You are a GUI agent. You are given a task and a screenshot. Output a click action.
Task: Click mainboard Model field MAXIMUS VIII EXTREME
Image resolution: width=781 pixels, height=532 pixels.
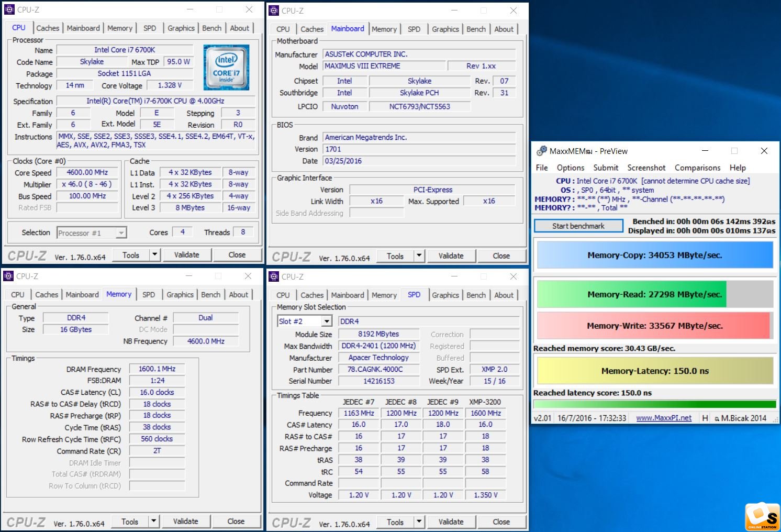coord(384,66)
